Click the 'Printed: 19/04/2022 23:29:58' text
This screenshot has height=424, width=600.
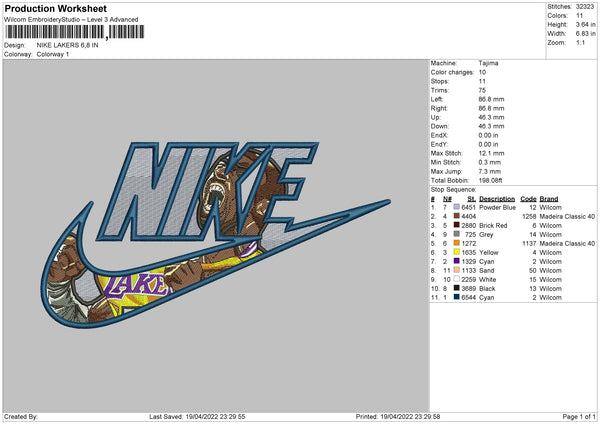click(398, 416)
